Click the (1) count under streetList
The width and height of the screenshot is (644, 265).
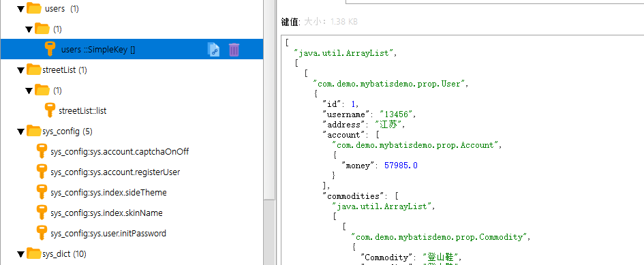tap(57, 91)
